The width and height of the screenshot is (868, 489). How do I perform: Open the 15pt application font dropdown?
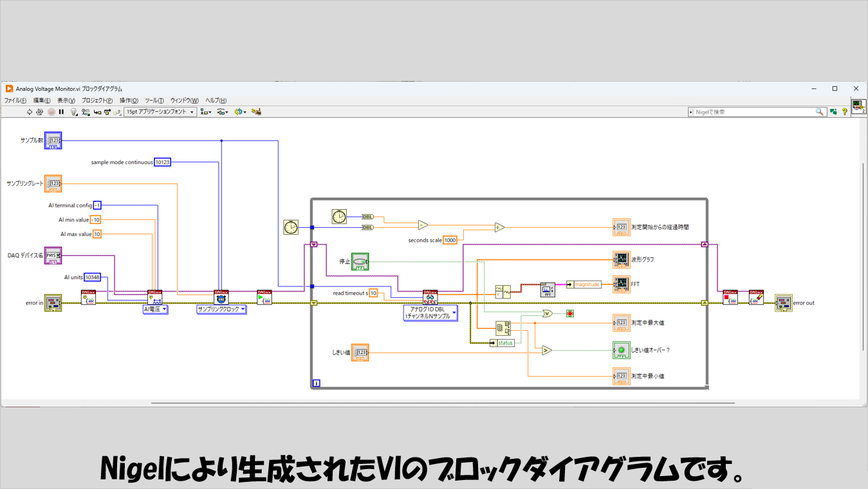tap(160, 112)
